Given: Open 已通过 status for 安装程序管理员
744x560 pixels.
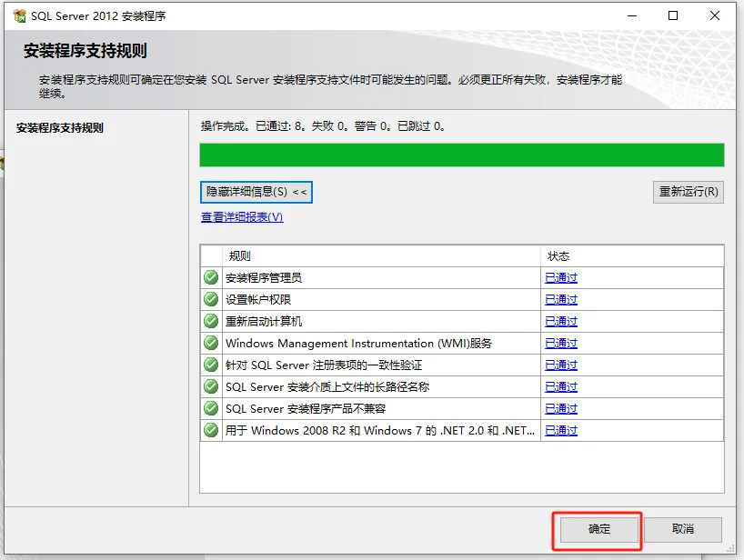Looking at the screenshot, I should coord(561,278).
